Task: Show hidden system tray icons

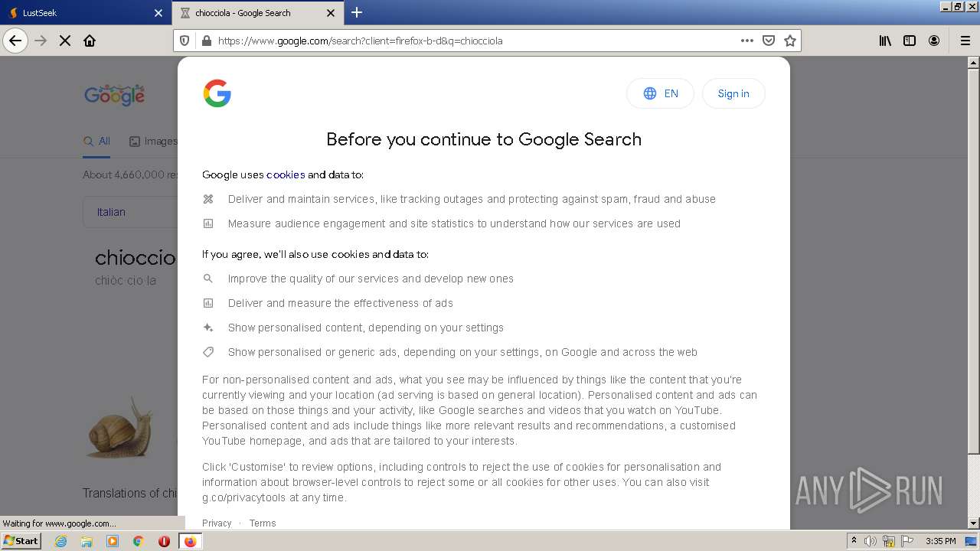Action: [x=854, y=541]
